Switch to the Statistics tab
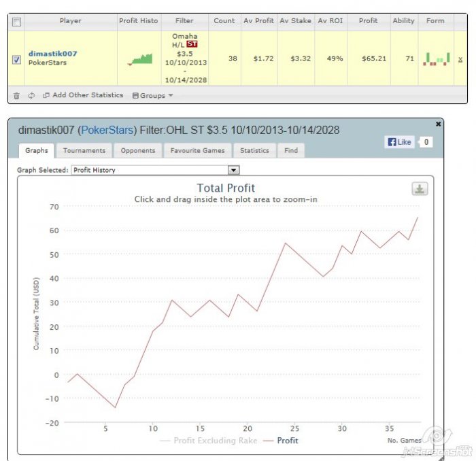Screen dimensions: 476x461 pyautogui.click(x=254, y=150)
